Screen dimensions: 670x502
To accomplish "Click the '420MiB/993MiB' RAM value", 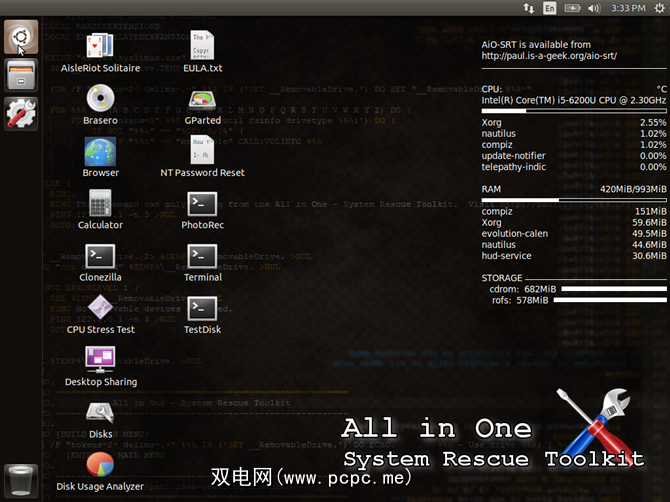I will [633, 189].
